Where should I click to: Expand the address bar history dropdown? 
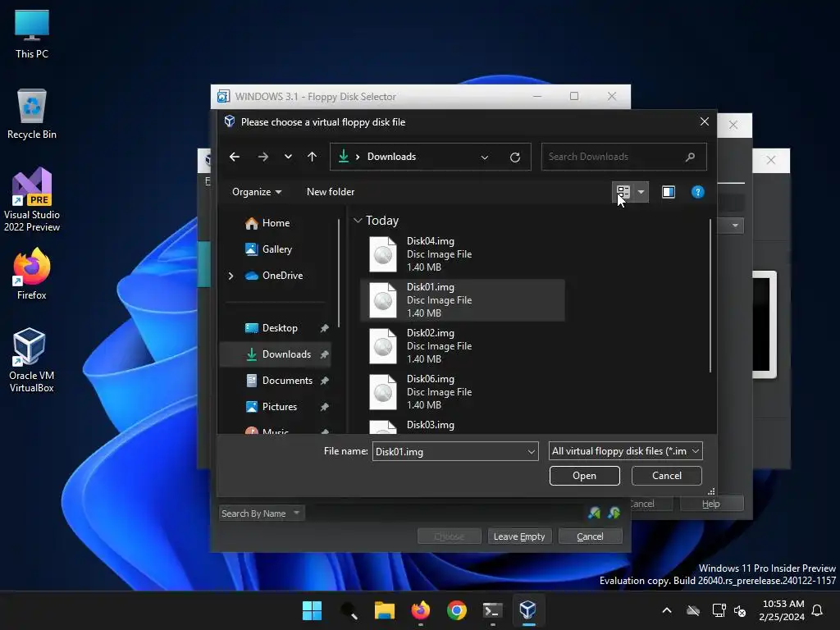point(484,157)
